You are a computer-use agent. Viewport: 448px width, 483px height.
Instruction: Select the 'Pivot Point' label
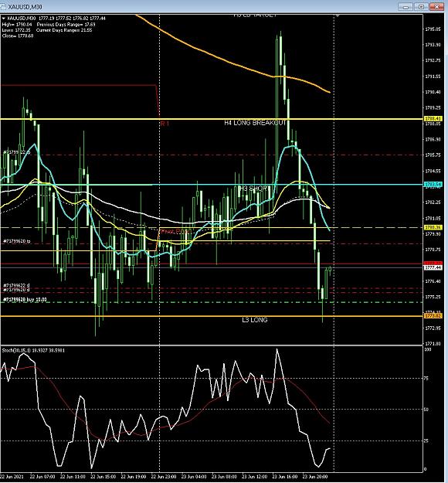tap(175, 231)
